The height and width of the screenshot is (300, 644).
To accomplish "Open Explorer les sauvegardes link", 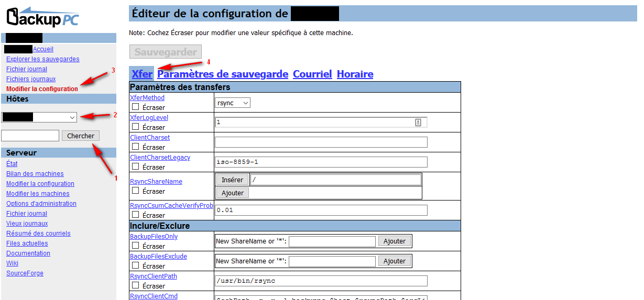I will coord(43,59).
